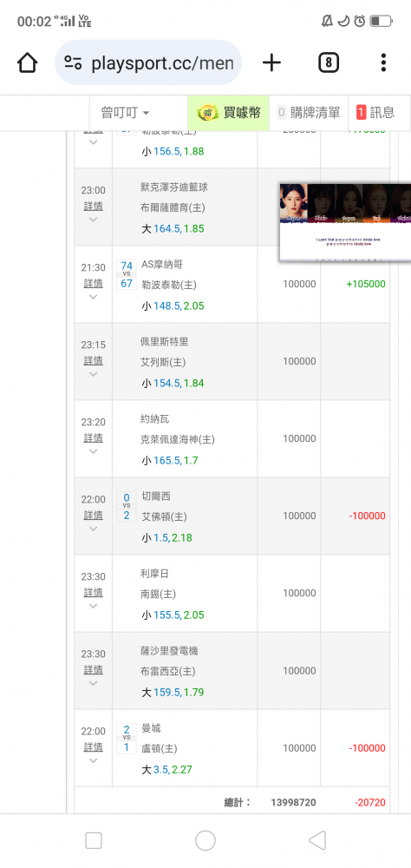Expand chevron under 23:30 利摩日 game

click(x=93, y=606)
